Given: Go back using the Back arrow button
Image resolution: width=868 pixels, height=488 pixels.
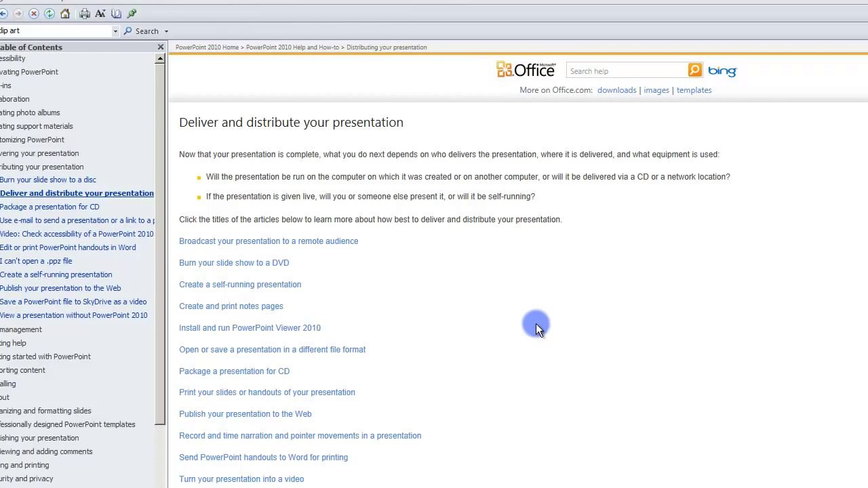Looking at the screenshot, I should click(x=3, y=14).
